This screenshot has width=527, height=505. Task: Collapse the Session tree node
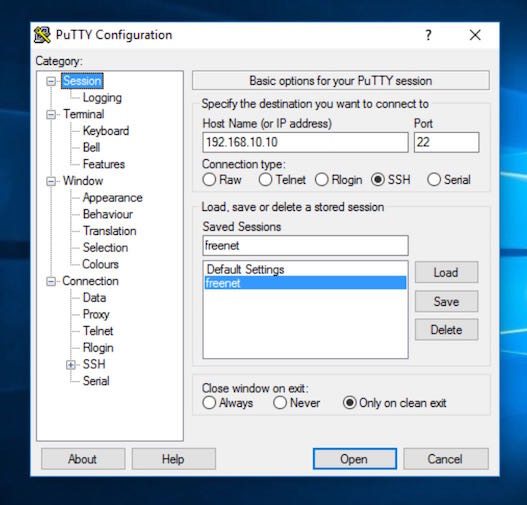51,81
